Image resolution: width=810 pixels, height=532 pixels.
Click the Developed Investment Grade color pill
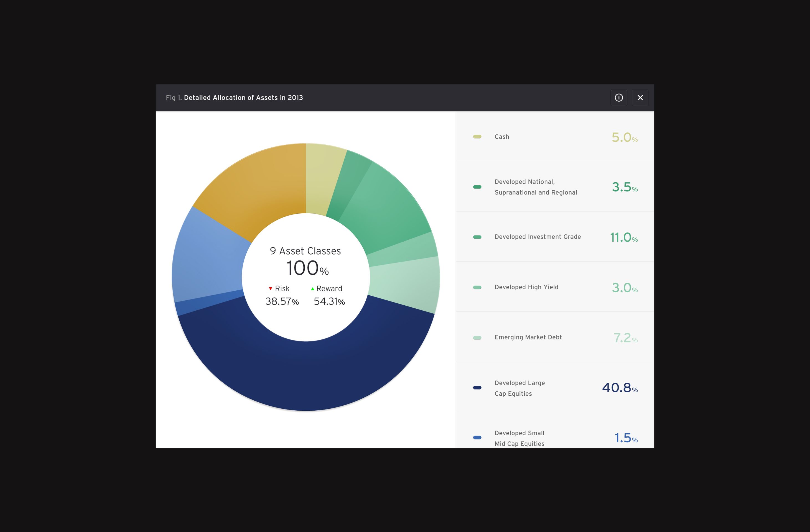click(x=477, y=237)
